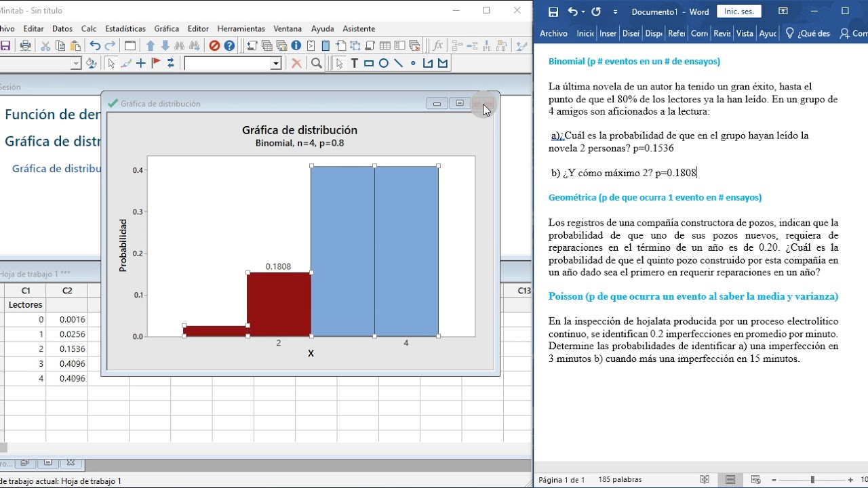868x488 pixels.
Task: Select the ellipse drawing tool
Action: coord(384,63)
